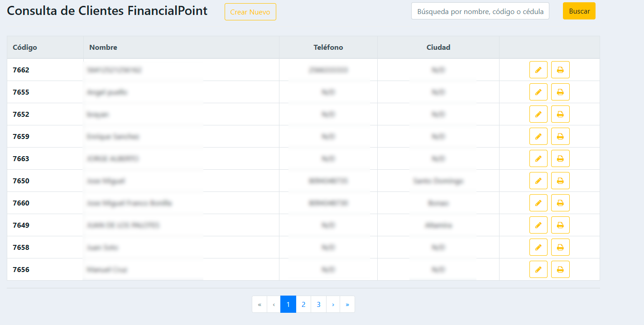Viewport: 644px width, 325px height.
Task: Go to the next page using single arrow
Action: [333, 304]
